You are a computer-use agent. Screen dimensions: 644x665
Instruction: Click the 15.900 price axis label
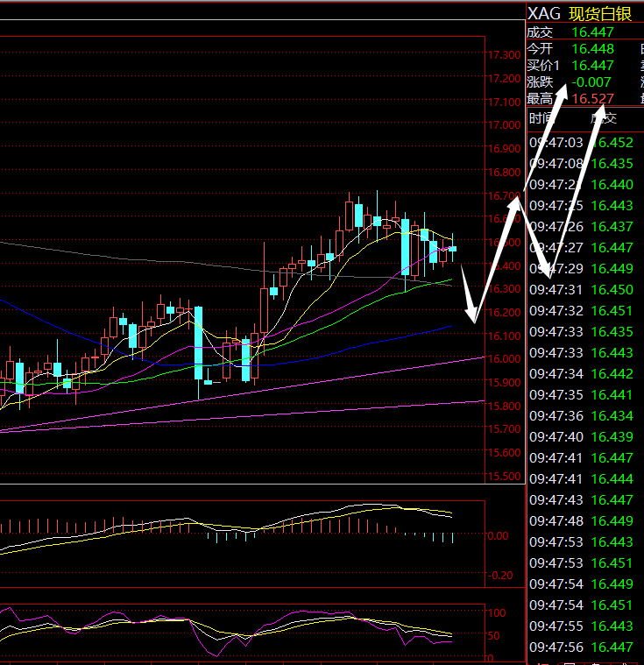click(504, 383)
